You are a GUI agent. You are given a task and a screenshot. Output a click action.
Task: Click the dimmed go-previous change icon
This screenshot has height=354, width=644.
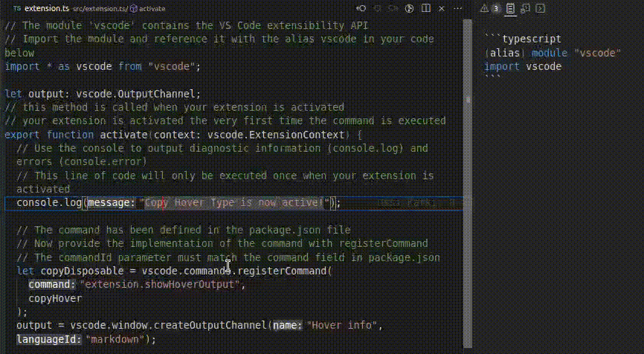coord(377,8)
